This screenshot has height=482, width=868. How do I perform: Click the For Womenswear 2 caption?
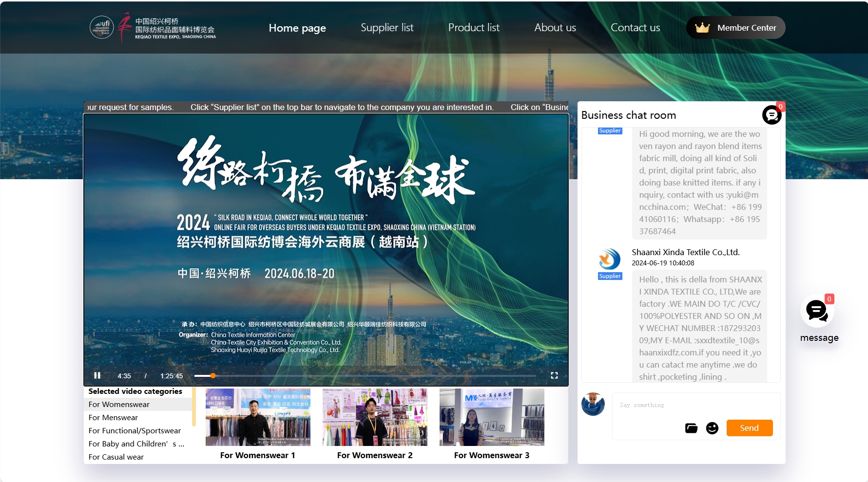click(375, 455)
